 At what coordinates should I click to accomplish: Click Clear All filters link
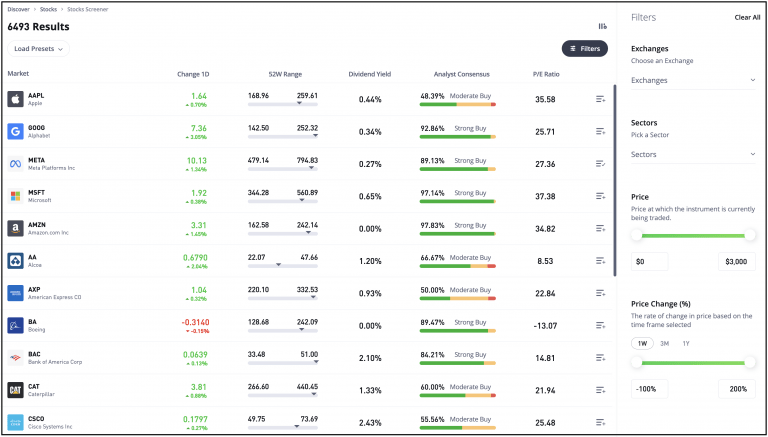[x=747, y=17]
